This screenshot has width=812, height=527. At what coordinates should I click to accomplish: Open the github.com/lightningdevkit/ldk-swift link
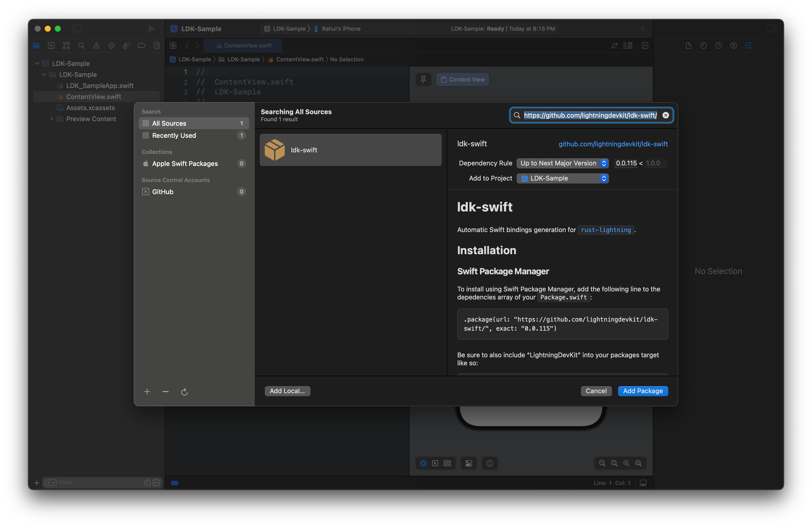tap(613, 144)
